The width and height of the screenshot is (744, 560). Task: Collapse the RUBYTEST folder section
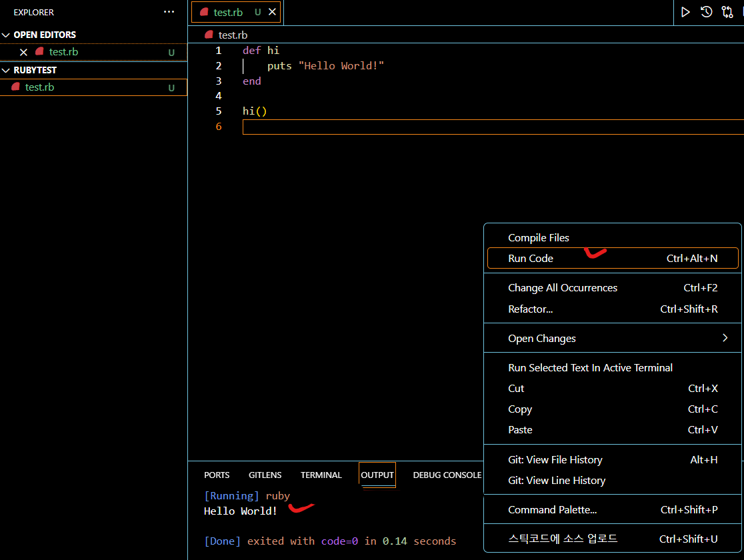(6, 70)
